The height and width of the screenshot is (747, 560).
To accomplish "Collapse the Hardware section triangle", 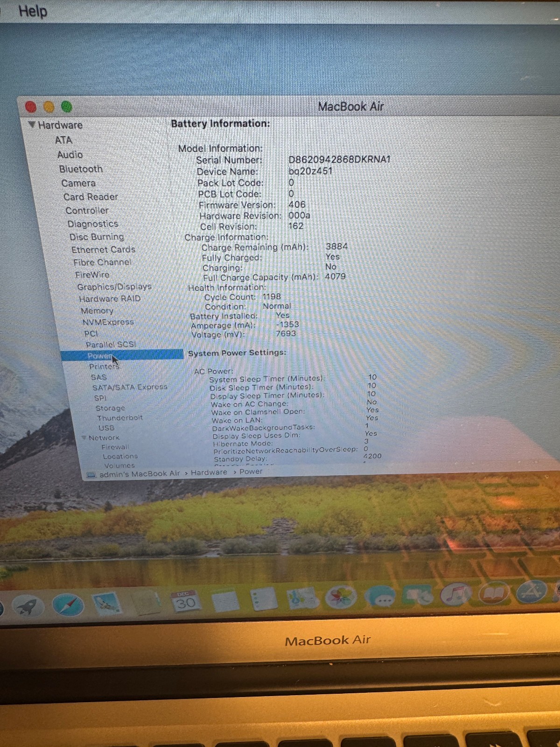I will (32, 125).
